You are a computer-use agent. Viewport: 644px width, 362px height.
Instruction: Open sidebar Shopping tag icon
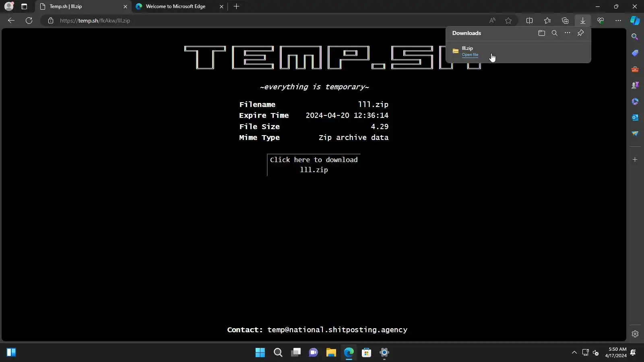(x=635, y=53)
